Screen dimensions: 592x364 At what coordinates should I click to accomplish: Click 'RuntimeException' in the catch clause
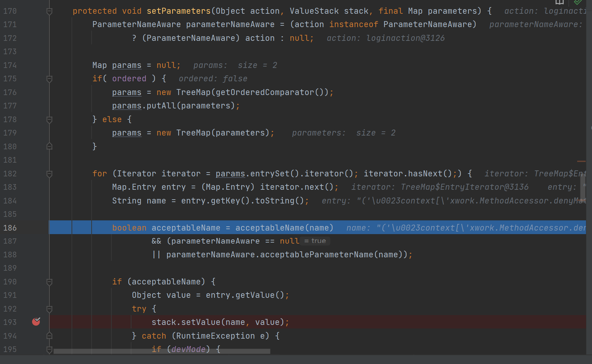[x=215, y=336]
